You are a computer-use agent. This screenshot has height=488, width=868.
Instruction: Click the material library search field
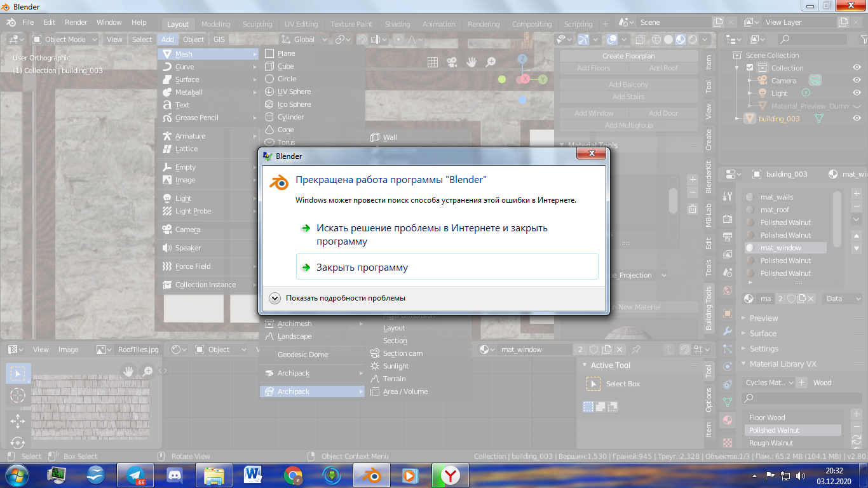pyautogui.click(x=803, y=398)
